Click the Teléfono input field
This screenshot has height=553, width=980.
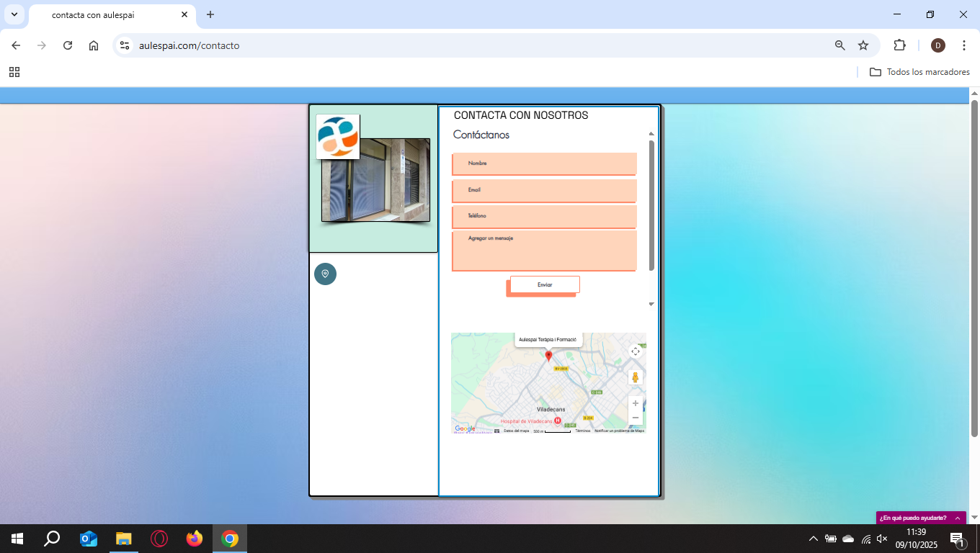point(544,216)
